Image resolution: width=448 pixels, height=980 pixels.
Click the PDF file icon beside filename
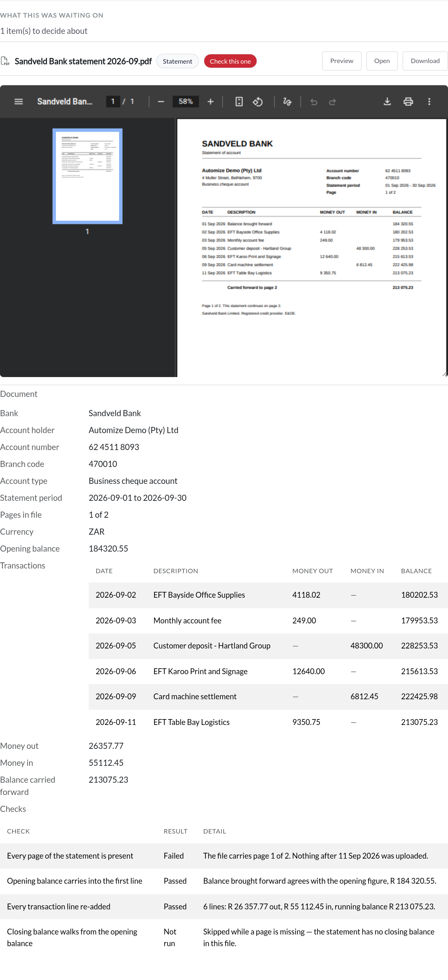tap(5, 61)
